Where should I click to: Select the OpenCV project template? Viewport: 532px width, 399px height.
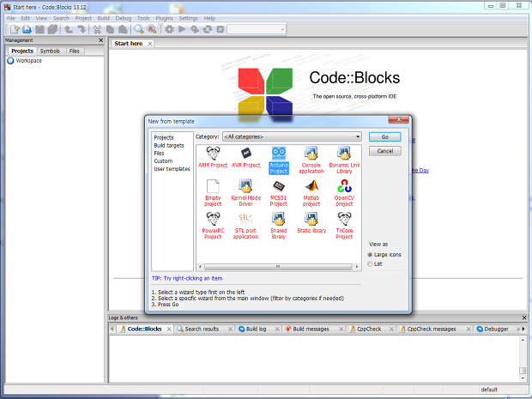click(x=344, y=193)
